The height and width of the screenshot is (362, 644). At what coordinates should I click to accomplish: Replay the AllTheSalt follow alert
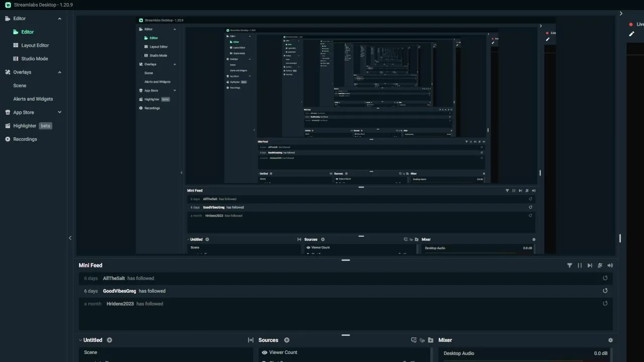click(x=605, y=278)
